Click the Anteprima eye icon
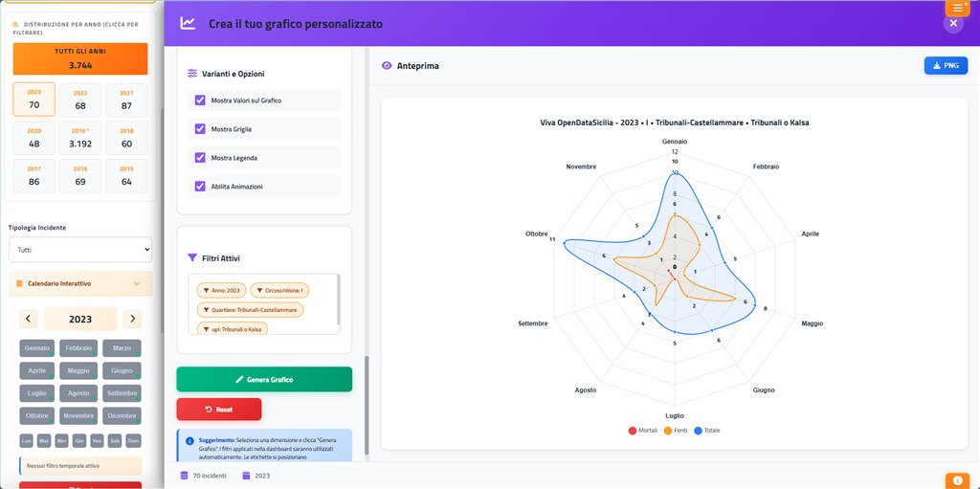 click(x=387, y=66)
